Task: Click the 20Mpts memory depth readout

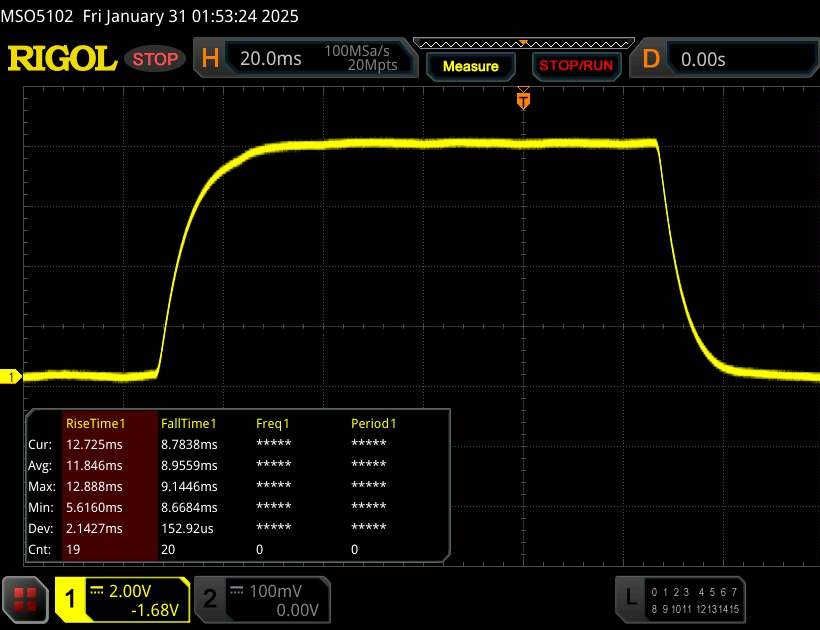Action: [372, 65]
